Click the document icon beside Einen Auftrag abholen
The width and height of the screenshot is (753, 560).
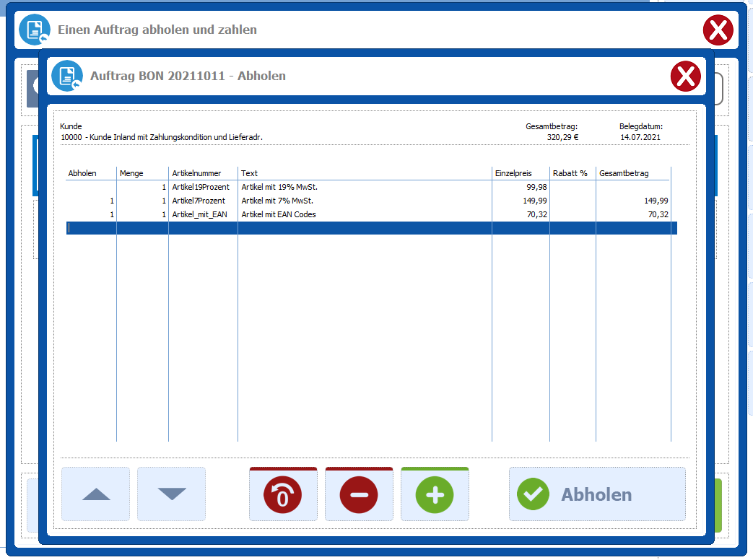pos(35,30)
